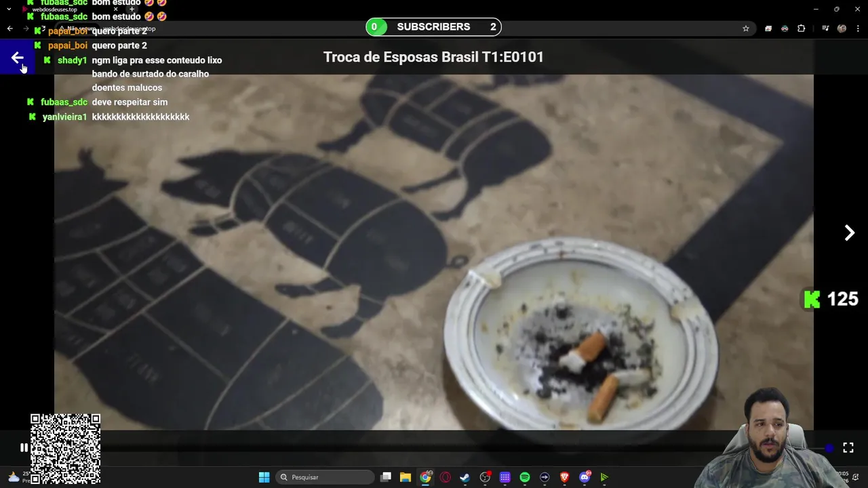The image size is (868, 488).
Task: Launch Opera from the taskbar
Action: 446,477
